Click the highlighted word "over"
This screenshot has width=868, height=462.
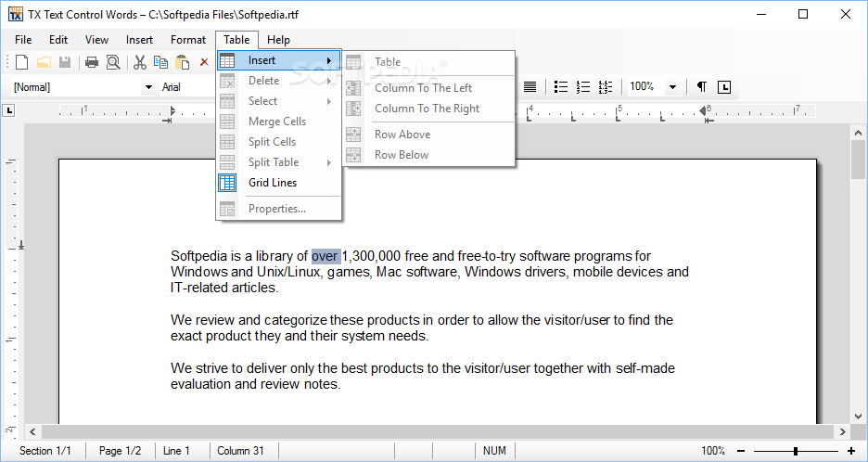325,256
